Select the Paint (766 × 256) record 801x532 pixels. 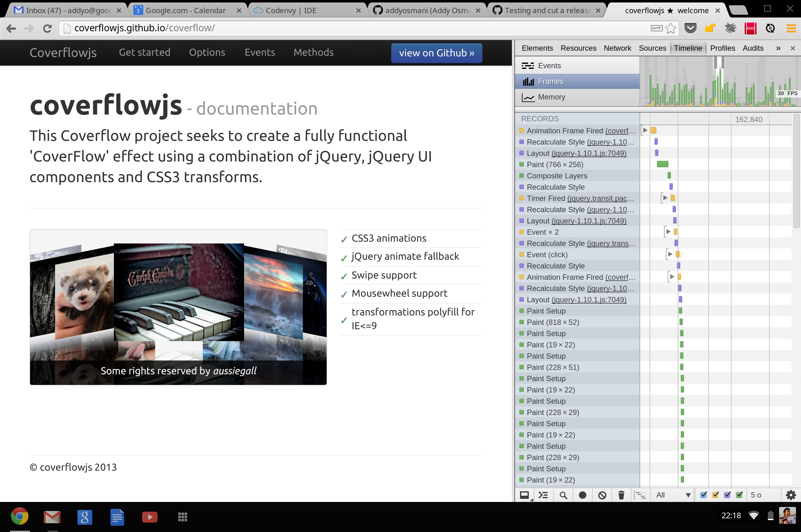pos(577,164)
